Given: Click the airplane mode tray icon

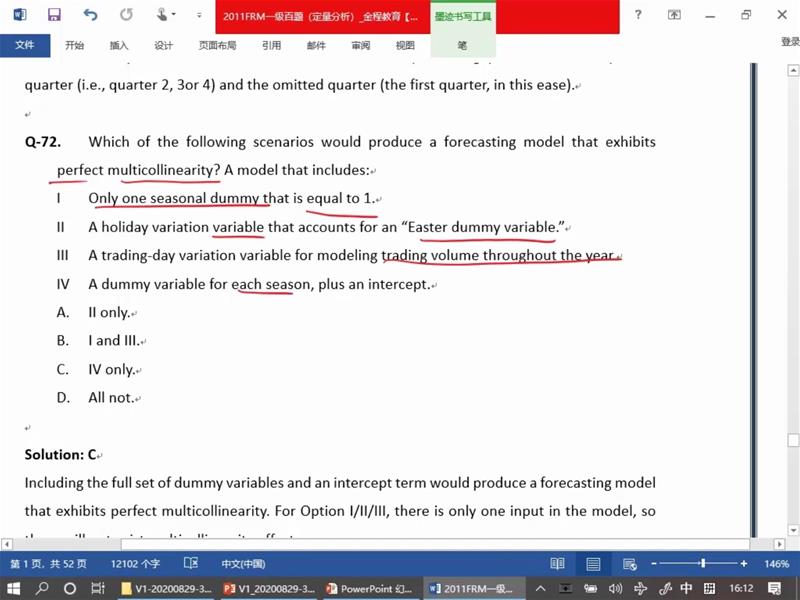Looking at the screenshot, I should (641, 589).
